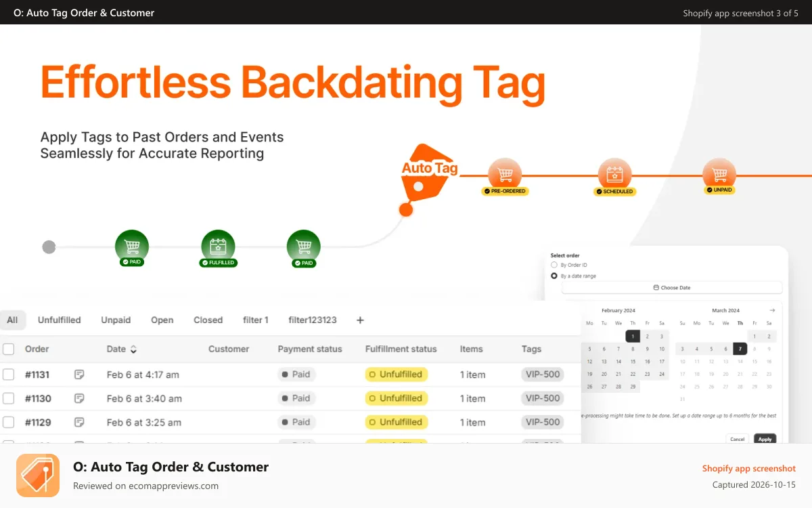
Task: Click the Select order heading
Action: click(x=565, y=256)
